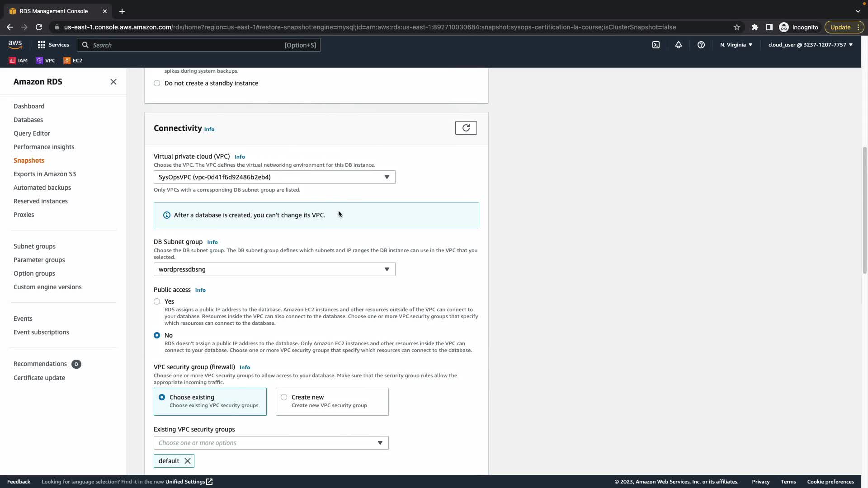Click the Connectivity refresh icon button

pos(466,128)
